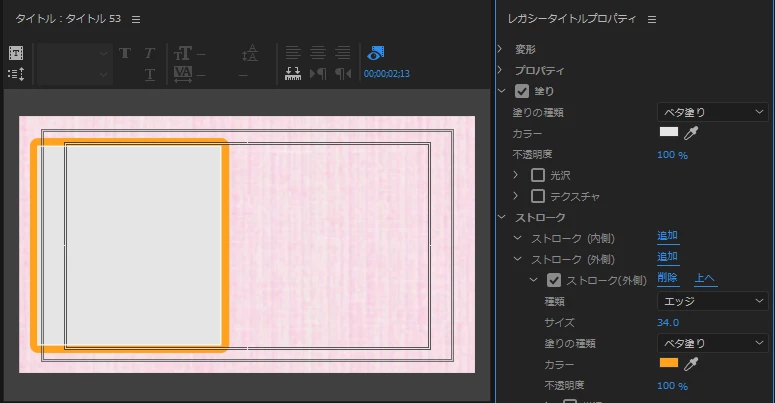Click the kerning VA icon

183,74
